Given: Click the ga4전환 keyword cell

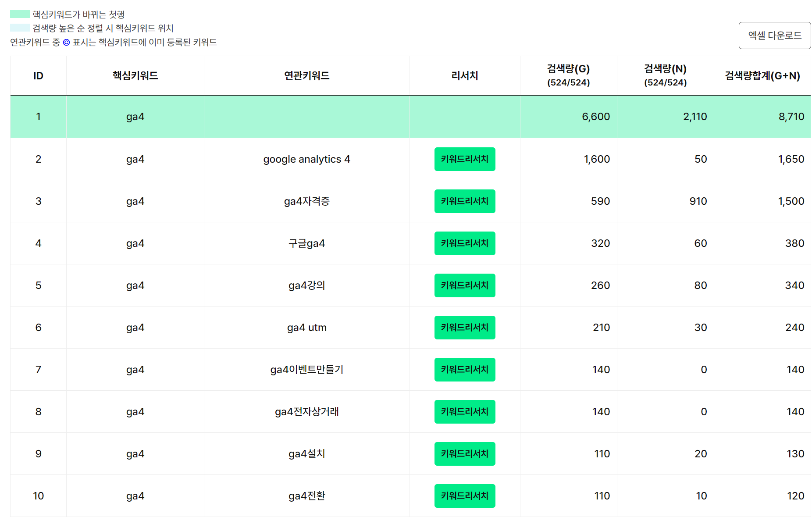Looking at the screenshot, I should pyautogui.click(x=307, y=496).
